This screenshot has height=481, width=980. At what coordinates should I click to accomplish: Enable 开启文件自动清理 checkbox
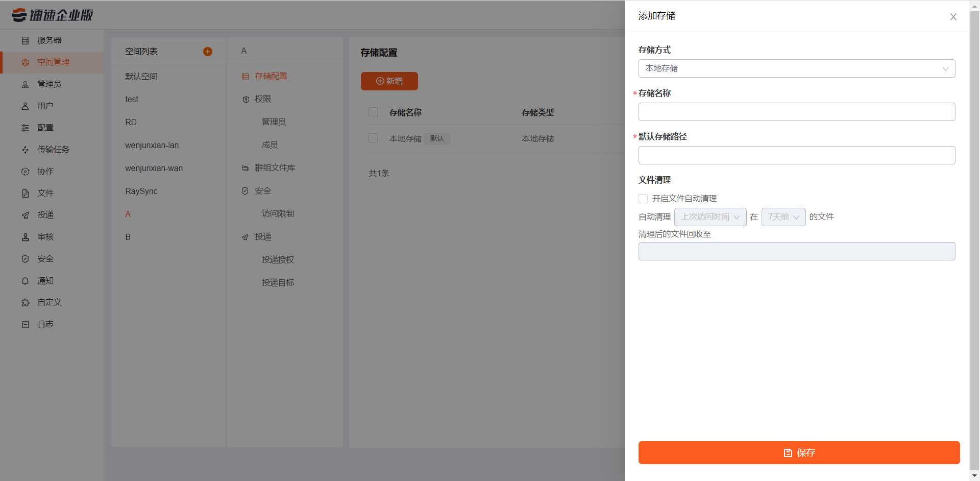[643, 198]
